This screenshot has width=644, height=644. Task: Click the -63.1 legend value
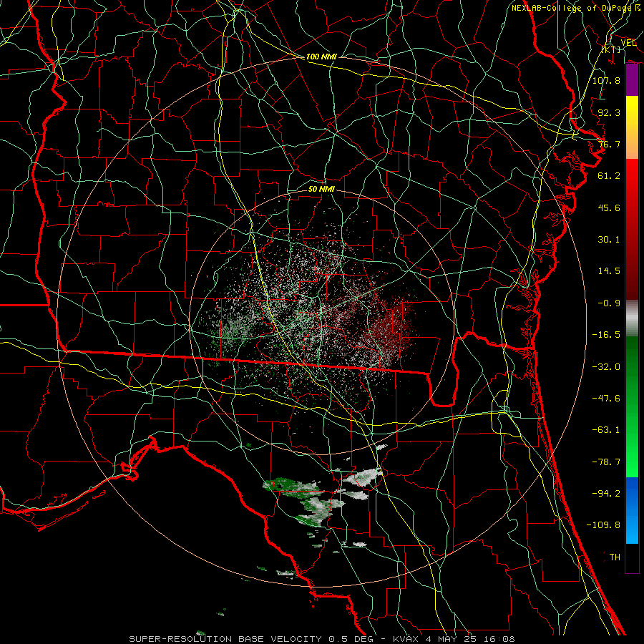pyautogui.click(x=606, y=430)
